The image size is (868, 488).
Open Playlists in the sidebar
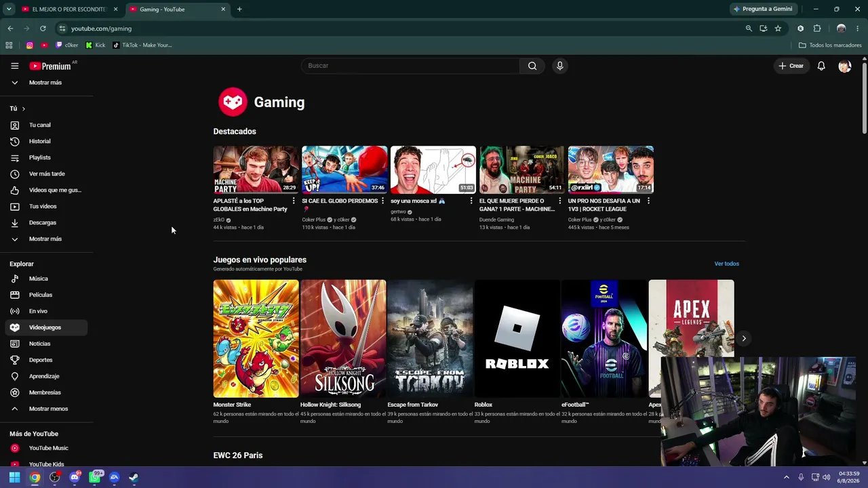(46, 157)
